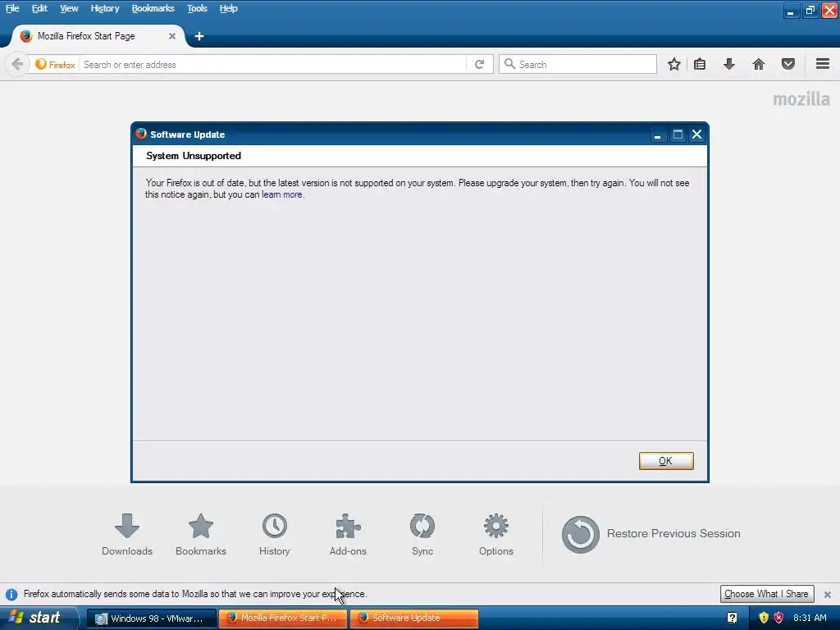Open Add-ons from start page shortcuts
Image resolution: width=840 pixels, height=630 pixels.
(348, 535)
